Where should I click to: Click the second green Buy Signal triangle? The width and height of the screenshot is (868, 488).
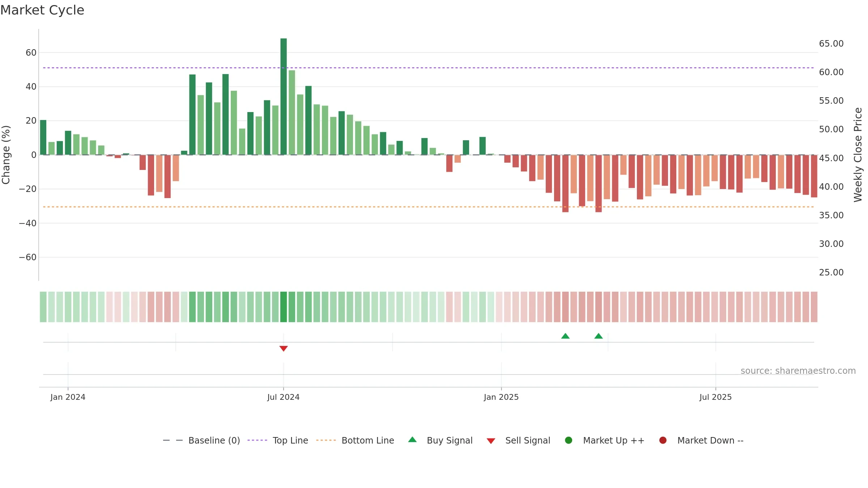(599, 336)
